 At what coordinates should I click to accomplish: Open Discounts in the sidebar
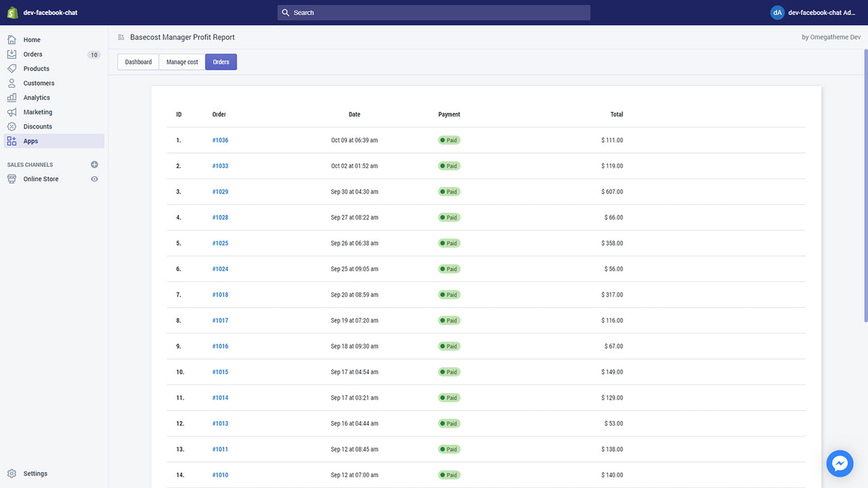pos(37,126)
